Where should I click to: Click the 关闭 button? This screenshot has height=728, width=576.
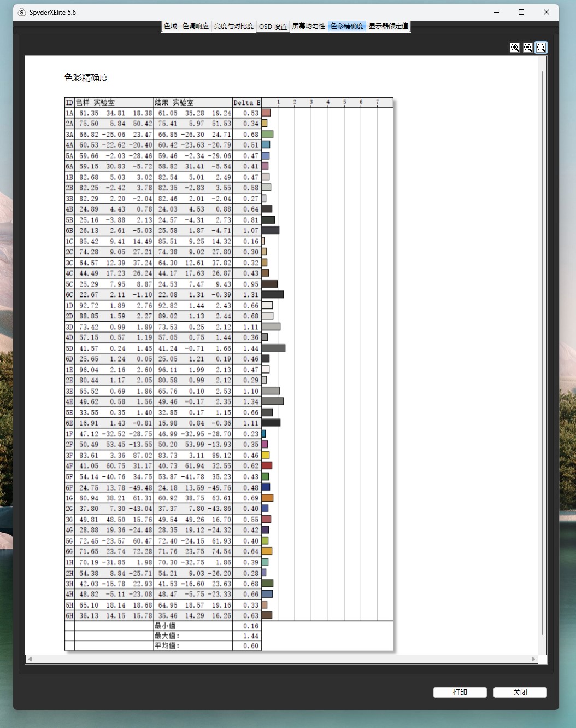(520, 692)
